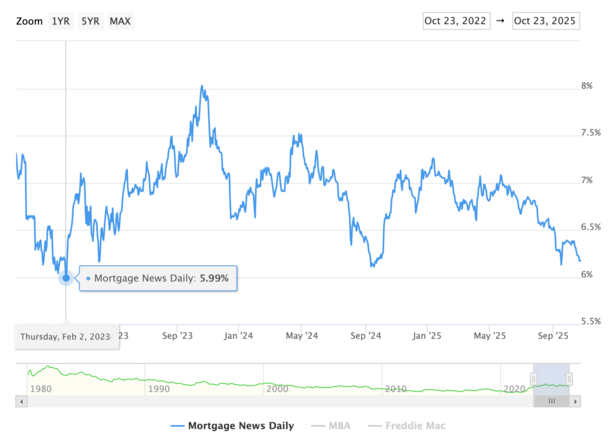610x438 pixels.
Task: Click the navigator scrollbar thumb
Action: pyautogui.click(x=551, y=401)
